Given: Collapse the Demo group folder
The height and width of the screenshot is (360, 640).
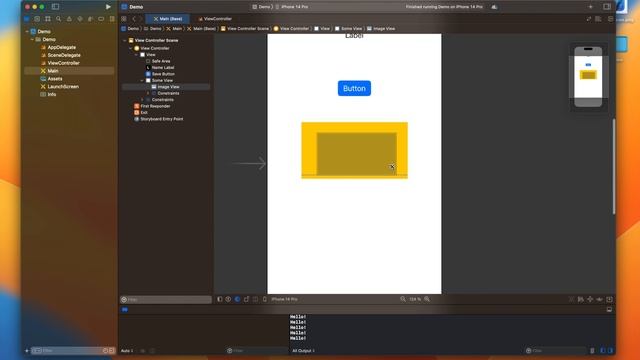Looking at the screenshot, I should pyautogui.click(x=32, y=40).
